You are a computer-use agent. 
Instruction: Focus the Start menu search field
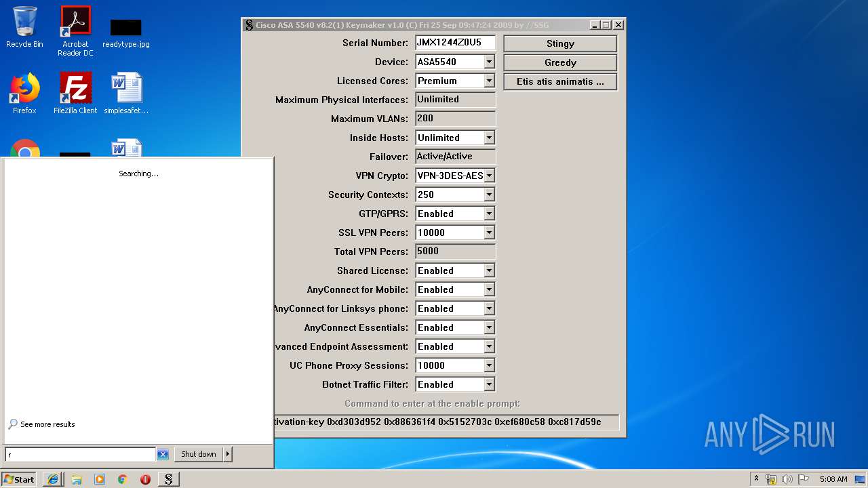click(x=81, y=454)
